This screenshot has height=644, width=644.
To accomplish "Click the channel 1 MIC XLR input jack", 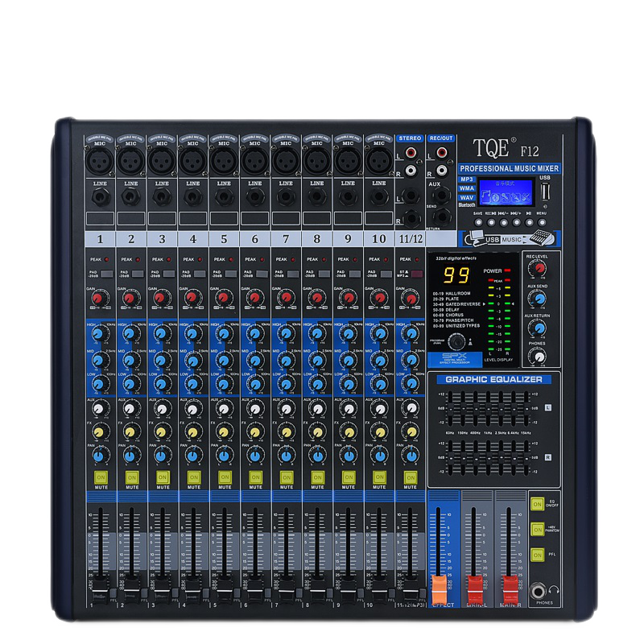I will (100, 161).
